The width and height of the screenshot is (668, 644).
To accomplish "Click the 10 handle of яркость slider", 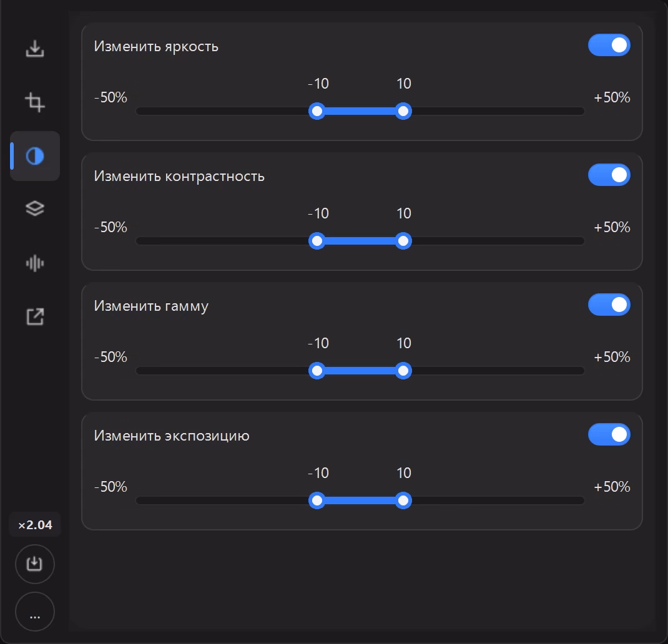I will point(403,111).
